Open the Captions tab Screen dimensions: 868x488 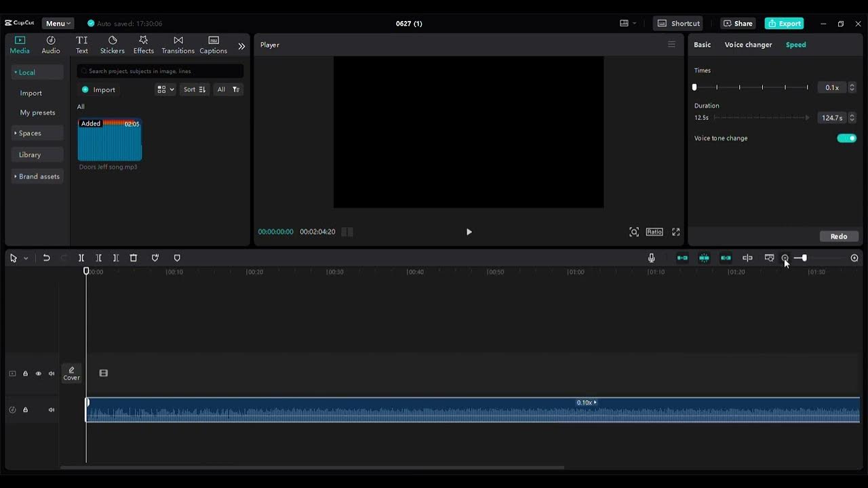214,45
